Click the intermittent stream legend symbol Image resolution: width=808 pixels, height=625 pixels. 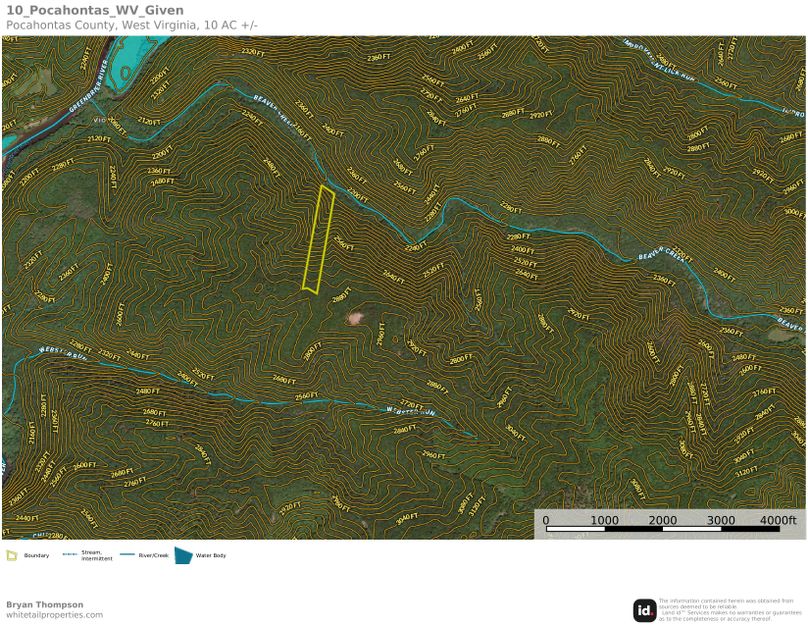70,555
